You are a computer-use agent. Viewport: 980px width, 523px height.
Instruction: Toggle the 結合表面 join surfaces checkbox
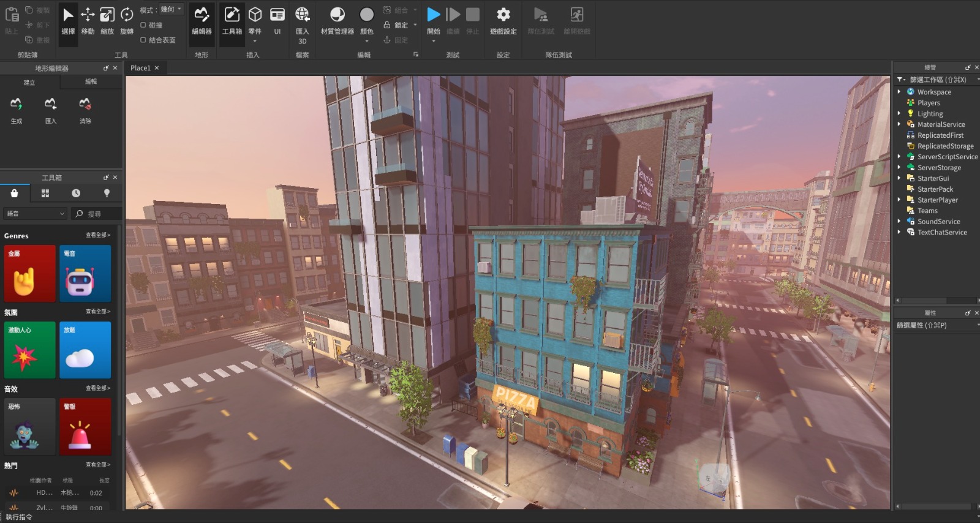(143, 40)
